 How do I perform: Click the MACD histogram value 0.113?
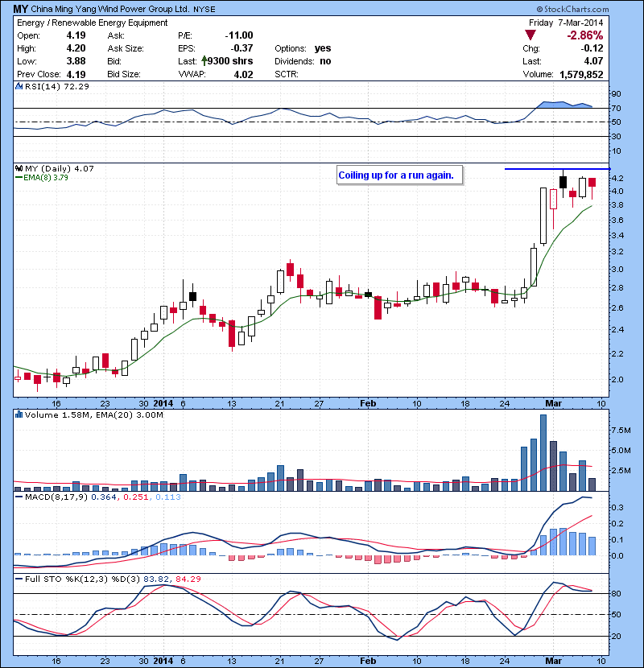(x=168, y=497)
